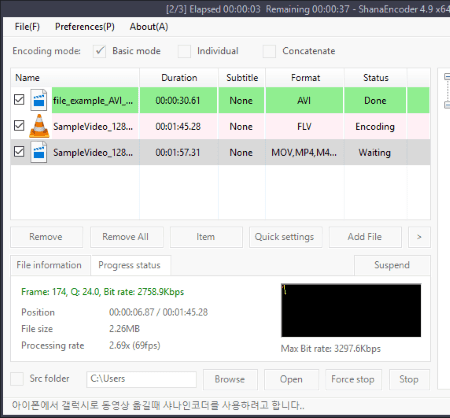Enable Concatenate encoding mode
The width and height of the screenshot is (450, 418).
click(269, 51)
